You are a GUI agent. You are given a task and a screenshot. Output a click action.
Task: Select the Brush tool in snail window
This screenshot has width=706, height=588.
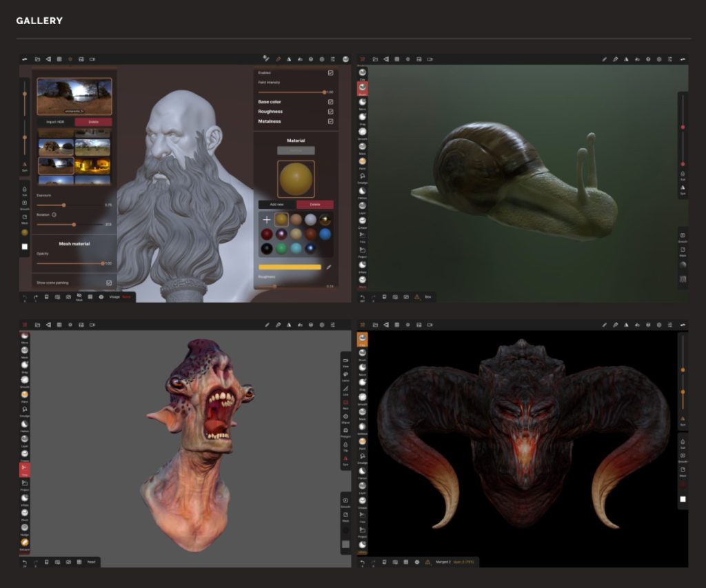[362, 89]
